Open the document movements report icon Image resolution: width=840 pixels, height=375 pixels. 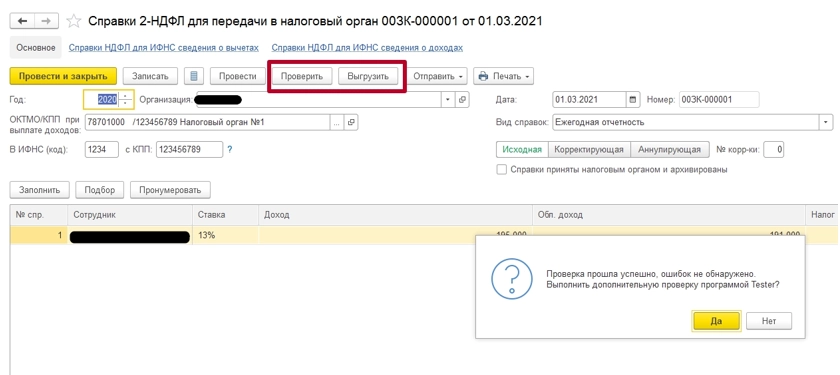point(193,76)
